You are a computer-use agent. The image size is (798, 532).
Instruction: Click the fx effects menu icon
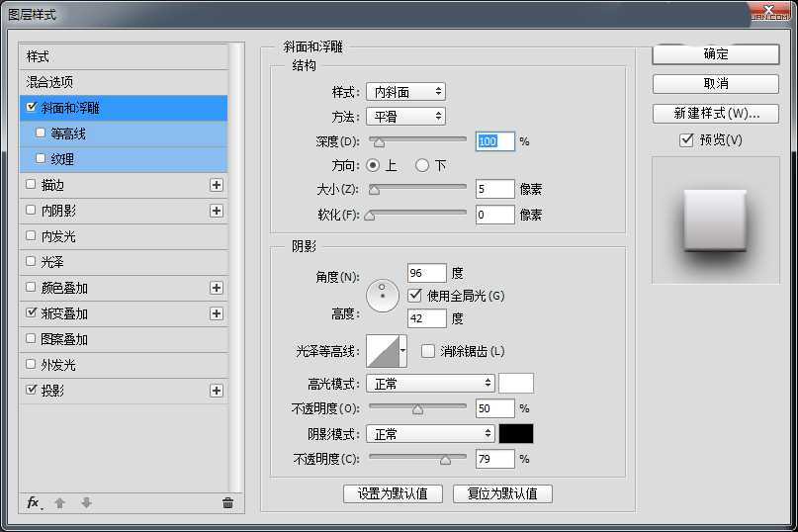coord(33,502)
